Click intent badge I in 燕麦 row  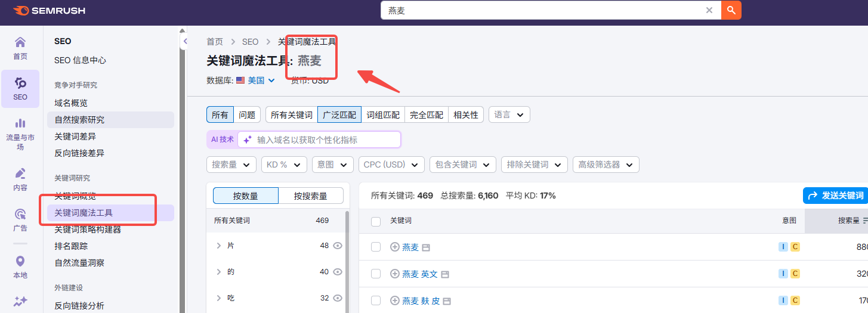(783, 247)
